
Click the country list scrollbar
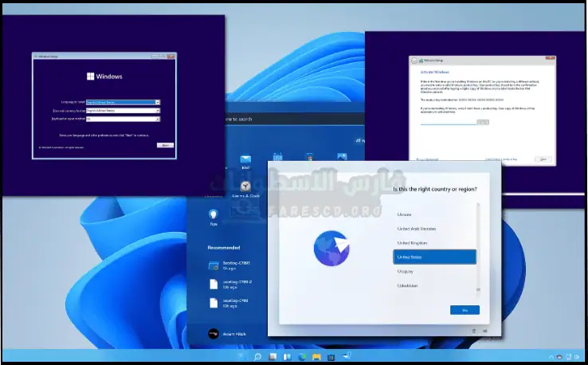click(x=478, y=247)
